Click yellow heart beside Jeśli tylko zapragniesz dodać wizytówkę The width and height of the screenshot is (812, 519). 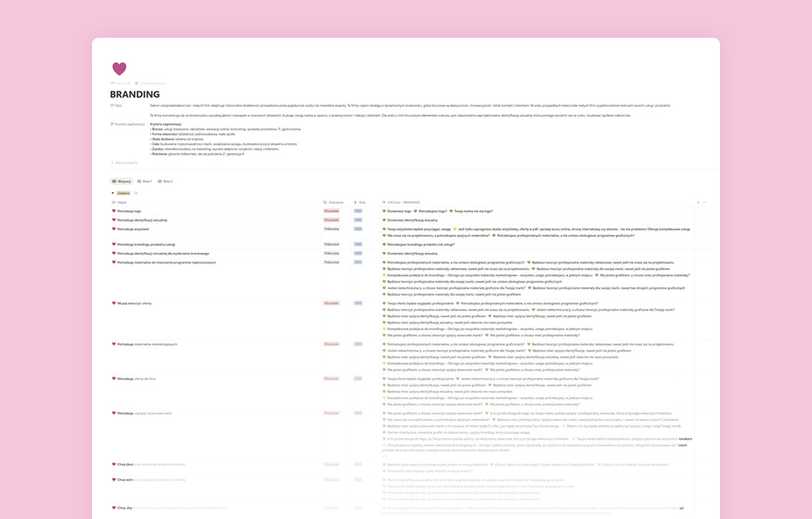coord(455,229)
